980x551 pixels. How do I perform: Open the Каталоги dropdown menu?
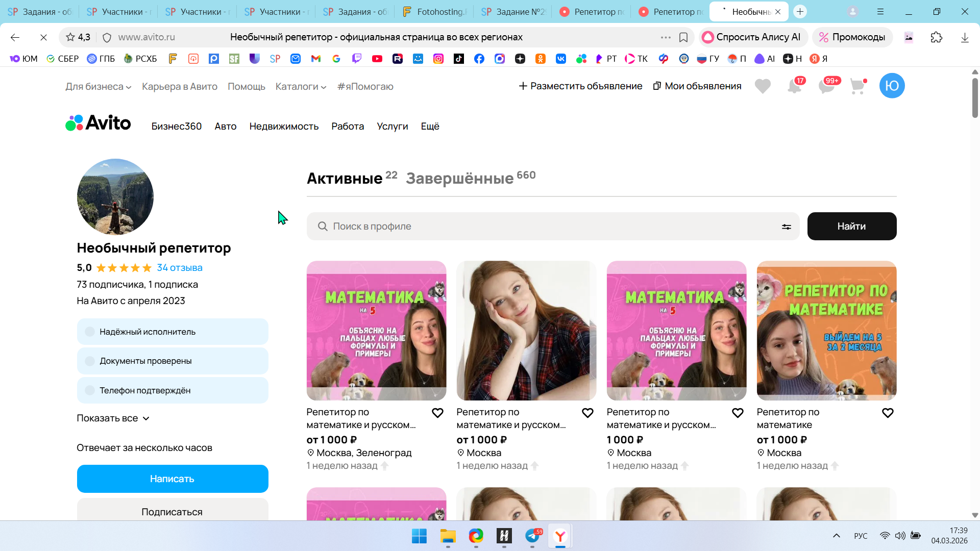[x=301, y=87]
